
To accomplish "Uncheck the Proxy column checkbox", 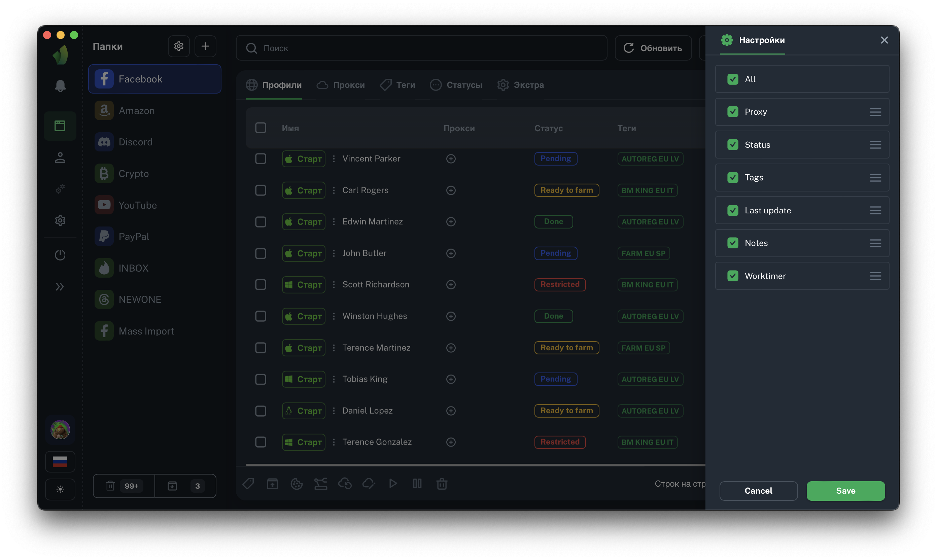I will (732, 112).
